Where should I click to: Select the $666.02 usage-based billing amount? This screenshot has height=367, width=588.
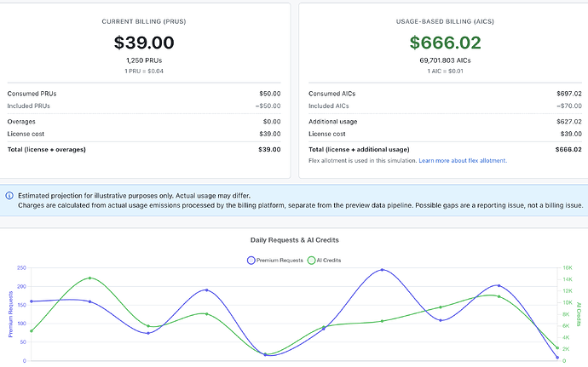445,43
